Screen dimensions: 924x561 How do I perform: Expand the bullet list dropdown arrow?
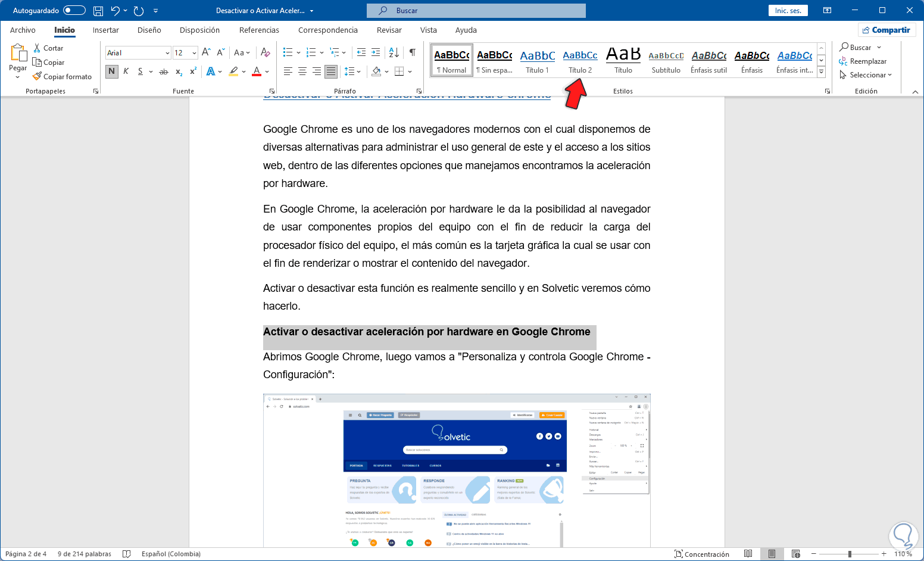pos(298,52)
